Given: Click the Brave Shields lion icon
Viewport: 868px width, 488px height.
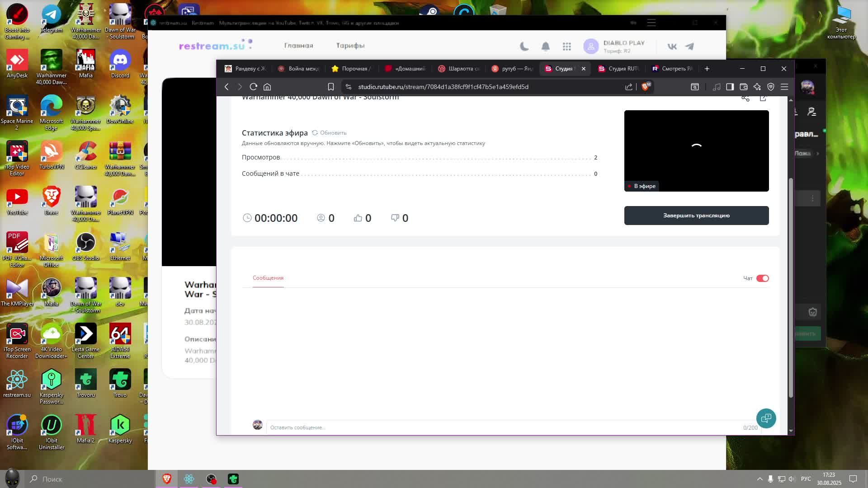Looking at the screenshot, I should 646,87.
